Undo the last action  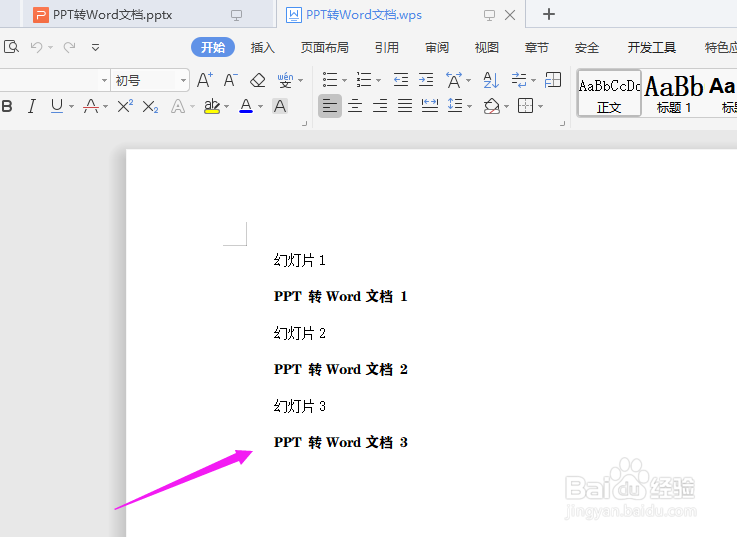37,47
